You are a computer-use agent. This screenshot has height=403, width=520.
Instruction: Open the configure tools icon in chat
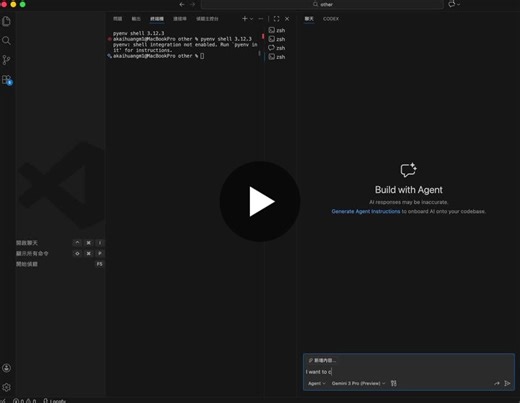(x=394, y=383)
